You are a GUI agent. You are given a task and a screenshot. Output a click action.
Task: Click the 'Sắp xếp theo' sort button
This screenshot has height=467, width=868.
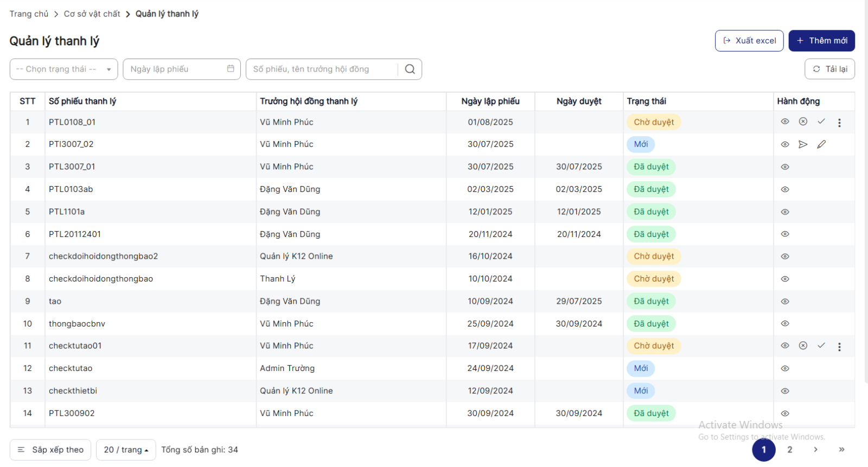[x=50, y=450]
